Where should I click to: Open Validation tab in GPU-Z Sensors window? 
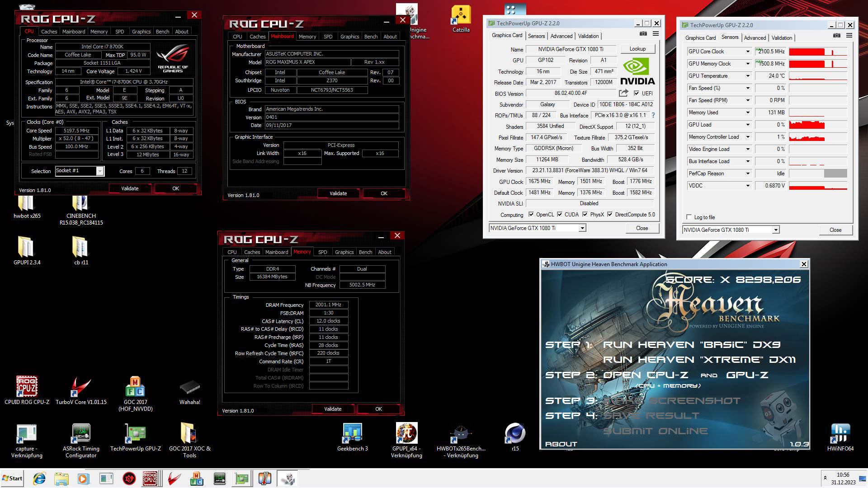tap(782, 38)
